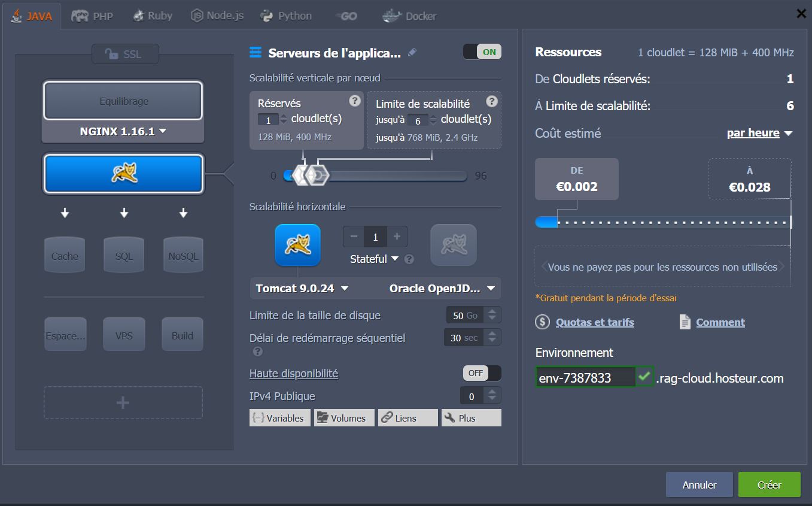Click the Tomcat application server node
Screen dimensions: 812x506
pos(123,174)
